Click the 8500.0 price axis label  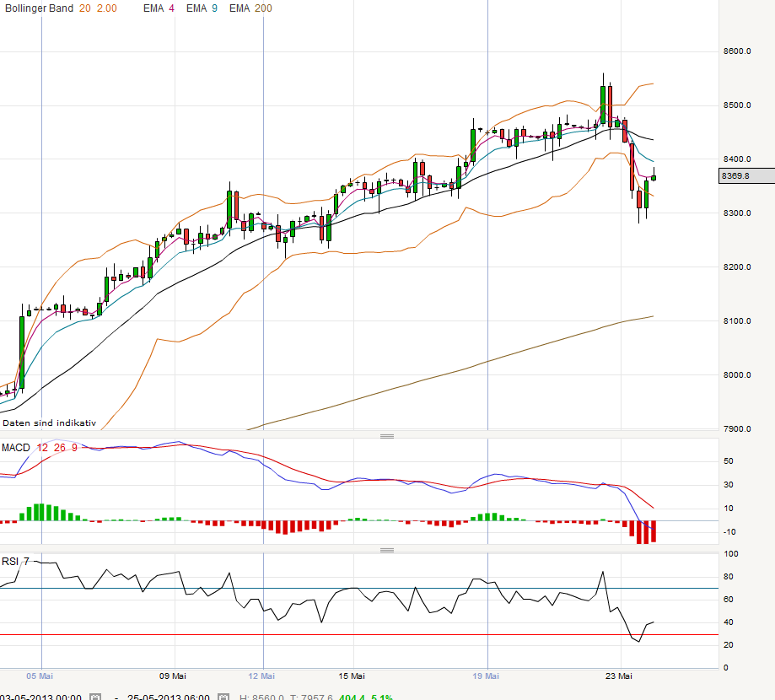[x=737, y=105]
